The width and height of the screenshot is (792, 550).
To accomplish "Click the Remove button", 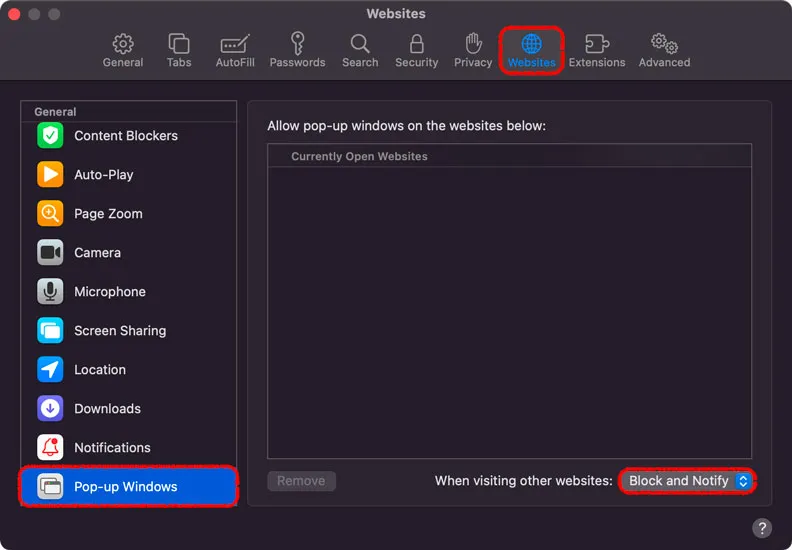I will point(301,481).
